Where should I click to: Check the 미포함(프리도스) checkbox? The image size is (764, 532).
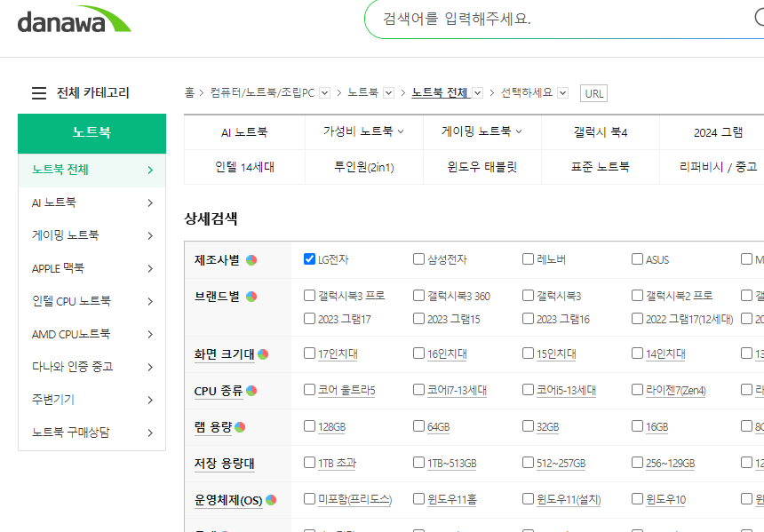tap(309, 498)
